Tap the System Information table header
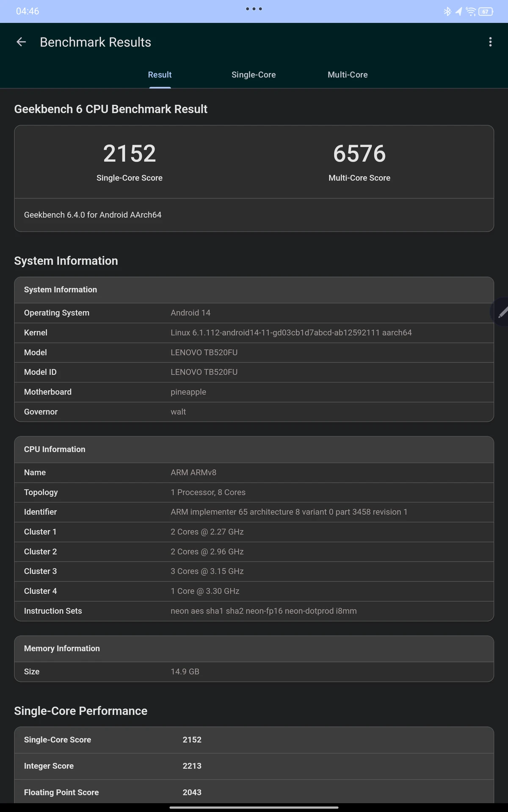508x812 pixels. point(254,290)
